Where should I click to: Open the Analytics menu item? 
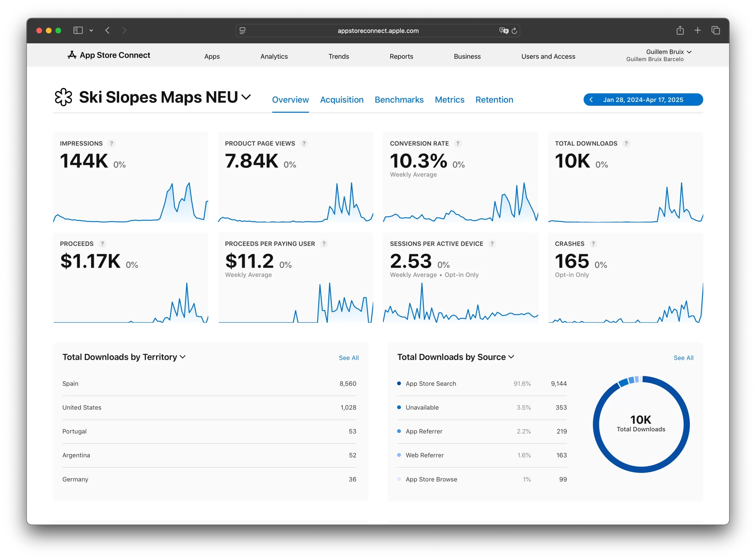pyautogui.click(x=274, y=56)
